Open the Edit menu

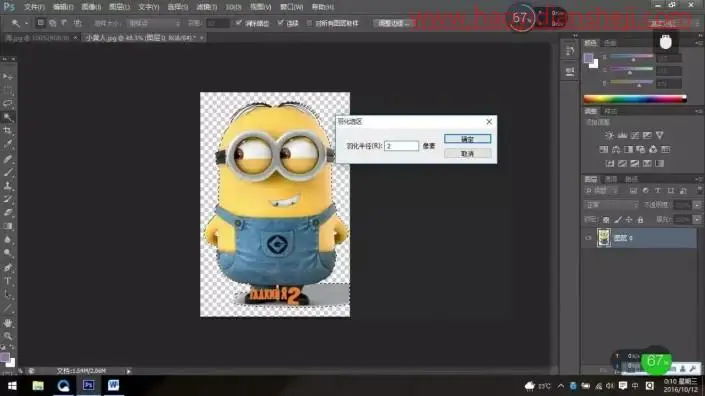(x=63, y=7)
